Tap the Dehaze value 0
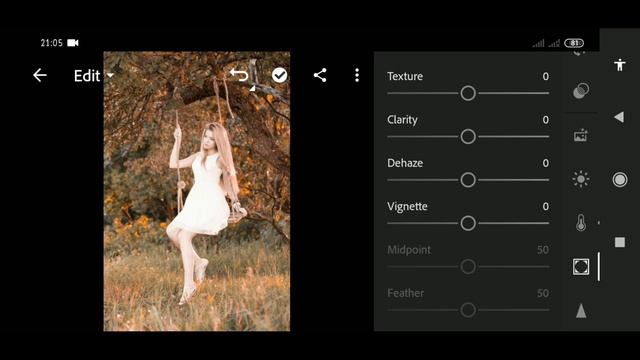Viewport: 640px width, 360px height. (x=545, y=163)
